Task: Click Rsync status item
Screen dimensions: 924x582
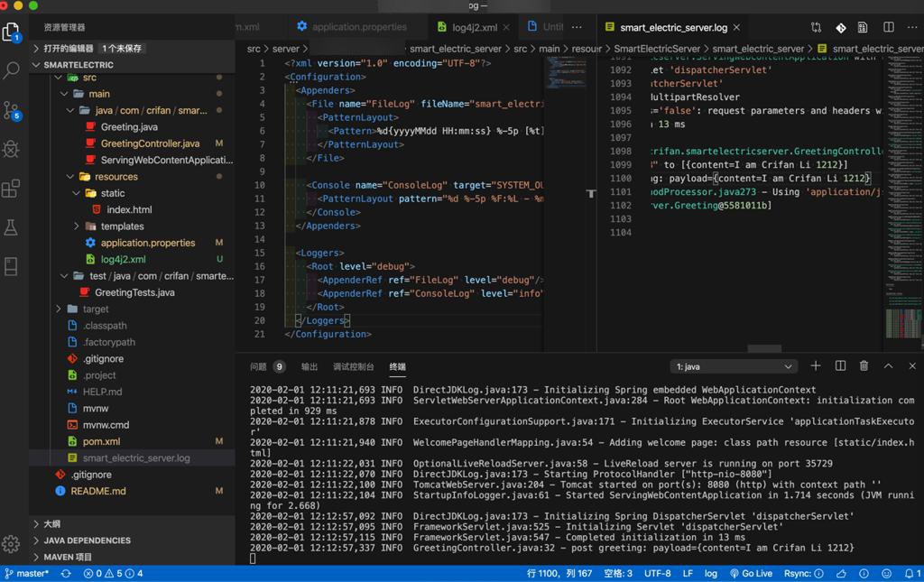Action: [x=803, y=573]
